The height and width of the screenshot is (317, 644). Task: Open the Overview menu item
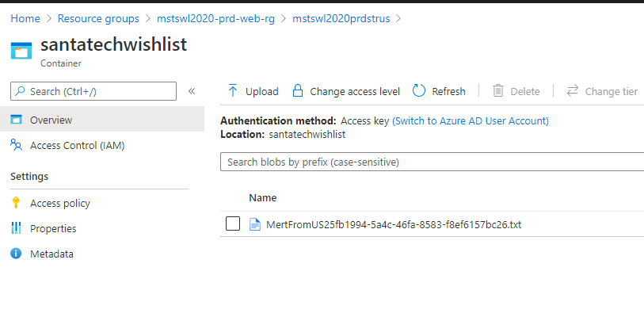pos(51,120)
